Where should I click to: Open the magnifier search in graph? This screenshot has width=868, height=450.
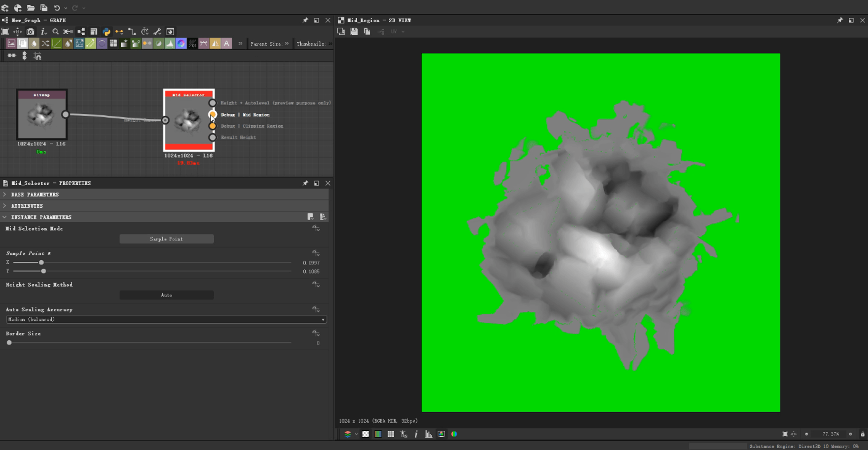[55, 31]
